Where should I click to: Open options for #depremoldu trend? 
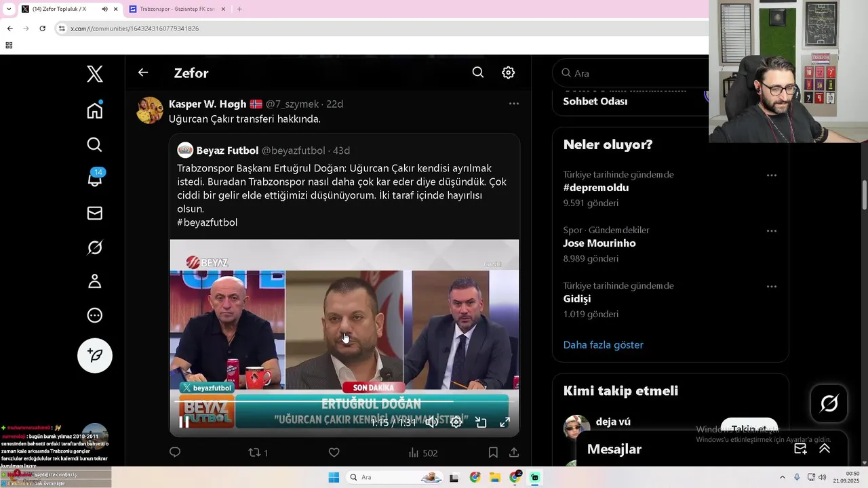(x=772, y=176)
